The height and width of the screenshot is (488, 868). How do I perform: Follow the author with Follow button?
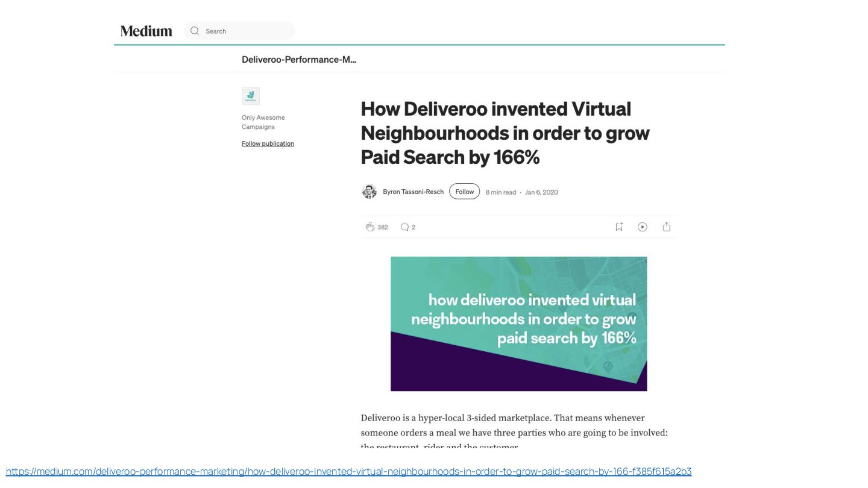pos(464,192)
